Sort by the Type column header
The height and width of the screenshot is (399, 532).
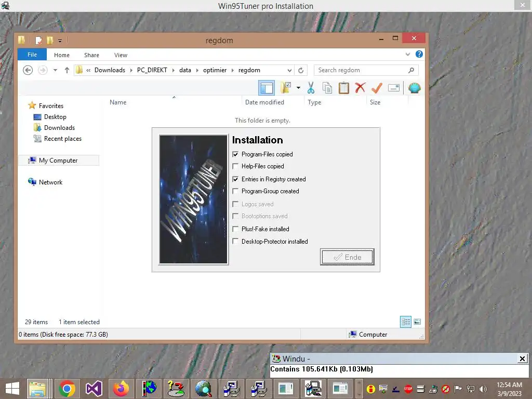point(314,102)
